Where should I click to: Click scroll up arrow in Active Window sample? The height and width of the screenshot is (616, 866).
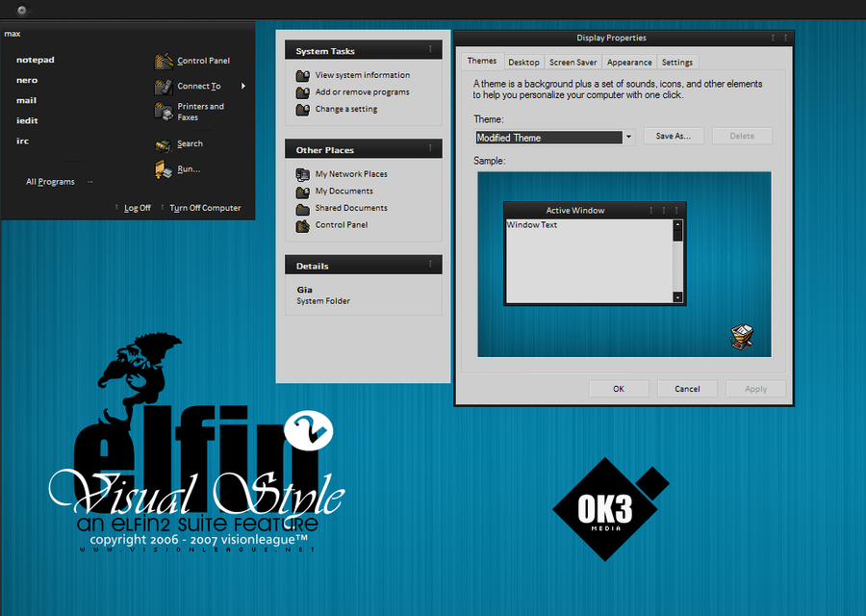tap(677, 224)
